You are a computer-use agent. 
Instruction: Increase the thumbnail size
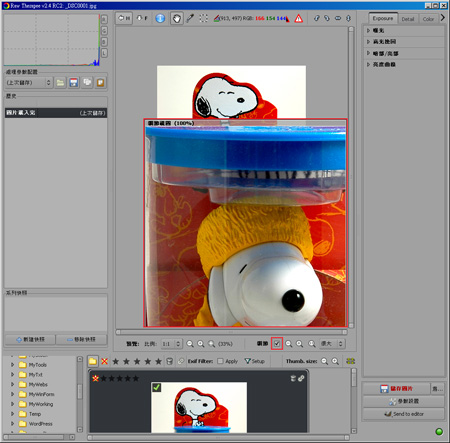tap(335, 361)
